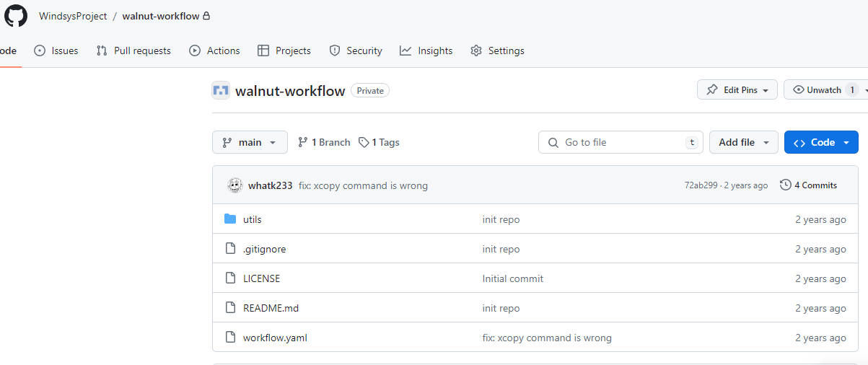Screen dimensions: 868x365
Task: Open the utils folder
Action: pos(252,219)
